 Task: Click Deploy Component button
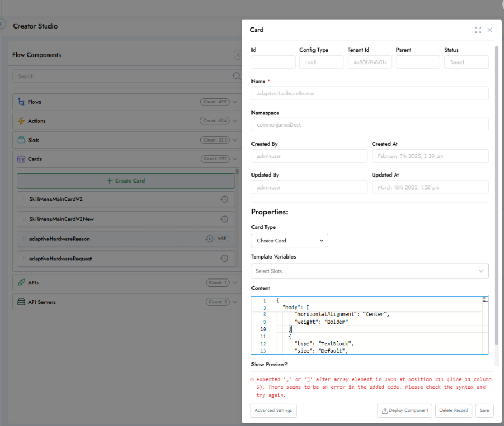click(x=405, y=410)
